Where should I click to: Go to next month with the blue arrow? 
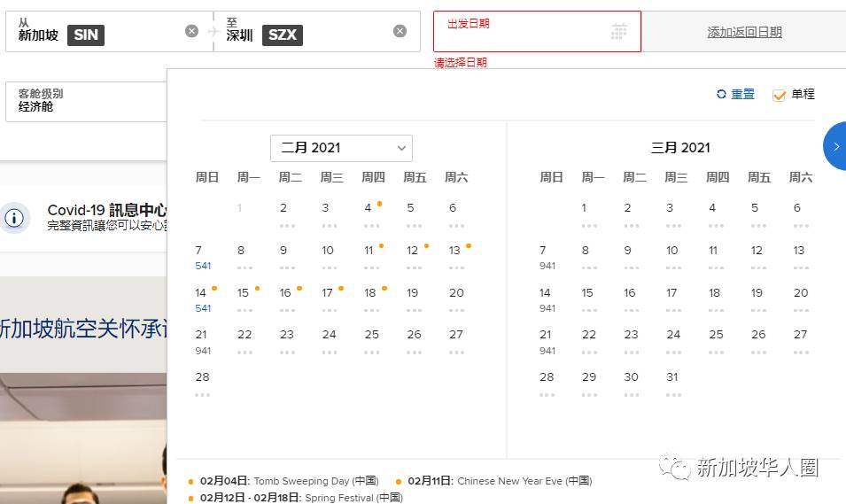[835, 146]
